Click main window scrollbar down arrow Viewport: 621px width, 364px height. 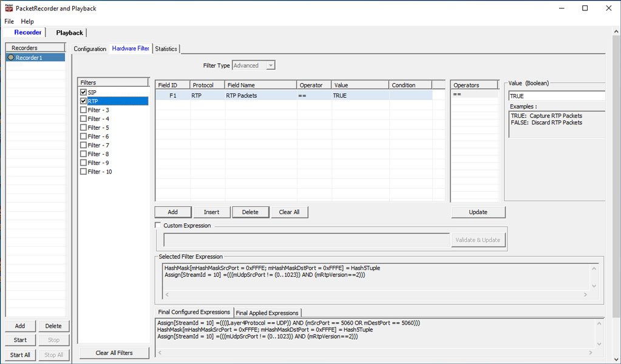616,359
